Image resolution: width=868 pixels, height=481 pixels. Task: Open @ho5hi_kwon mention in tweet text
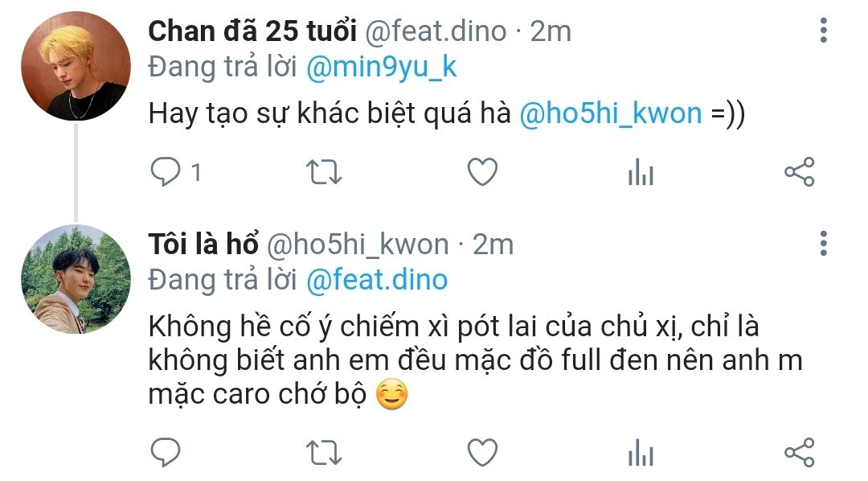(611, 113)
